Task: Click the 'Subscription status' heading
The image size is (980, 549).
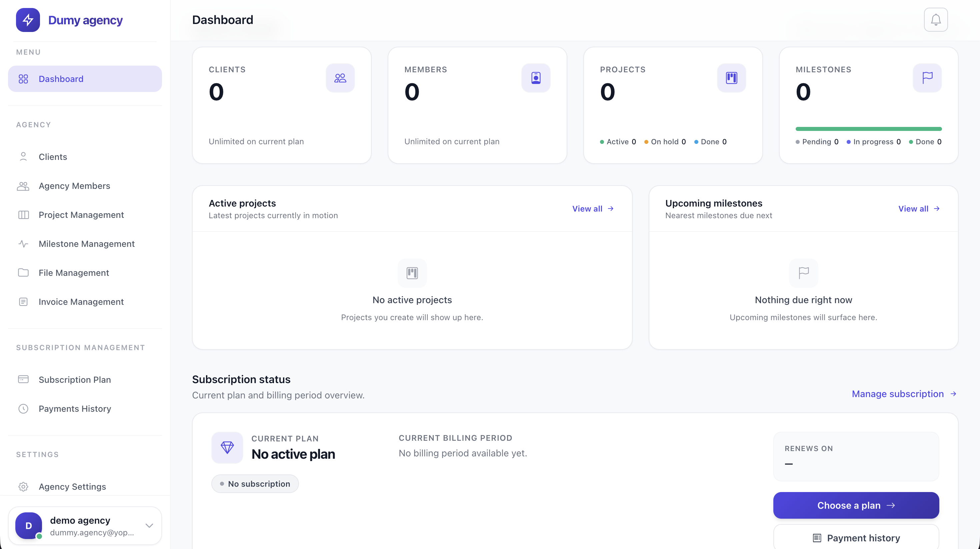Action: coord(241,379)
